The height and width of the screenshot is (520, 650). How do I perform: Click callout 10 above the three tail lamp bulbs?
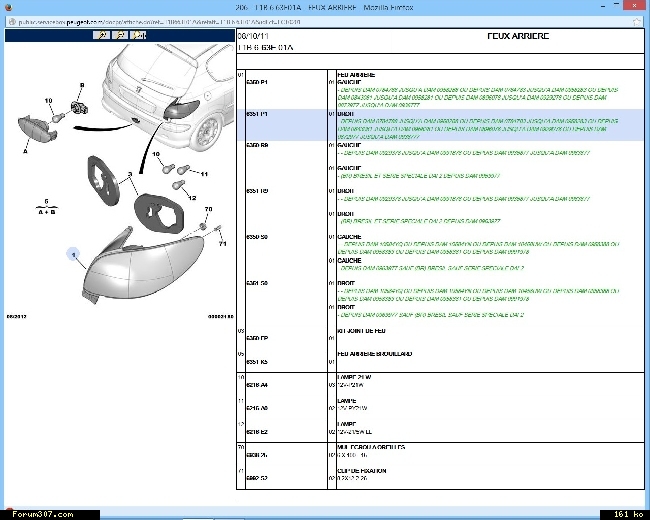pos(156,154)
